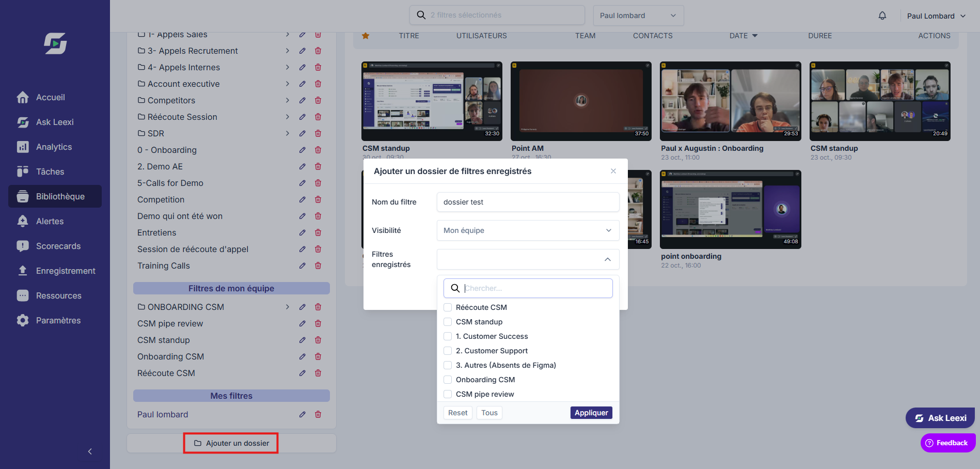Viewport: 980px width, 469px height.
Task: Open the Paul x Augustin Onboarding thumbnail
Action: pos(731,101)
